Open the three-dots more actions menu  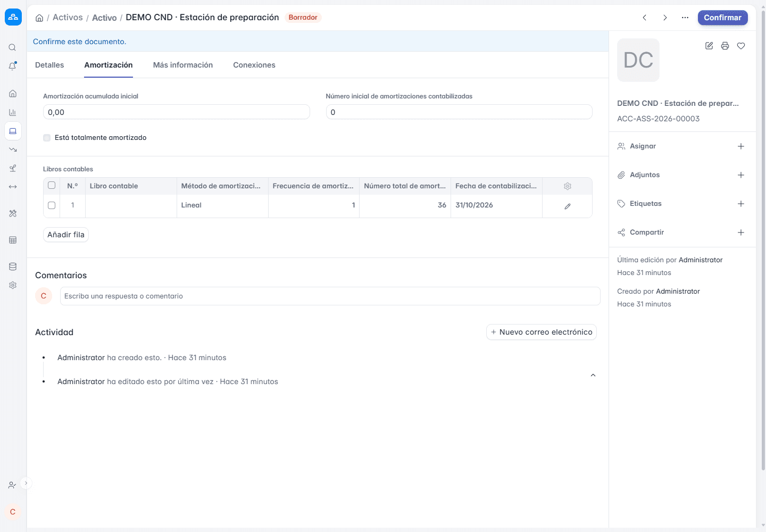pyautogui.click(x=685, y=18)
